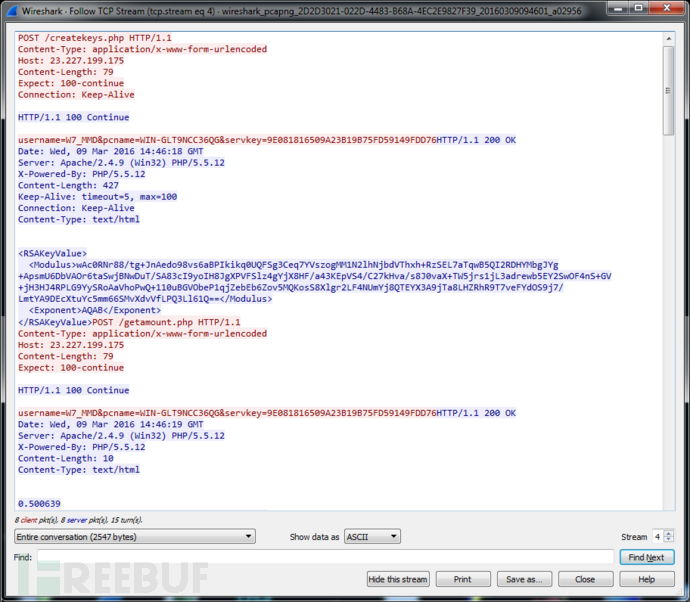Click the vertical scrollbar thumb

pyautogui.click(x=668, y=90)
